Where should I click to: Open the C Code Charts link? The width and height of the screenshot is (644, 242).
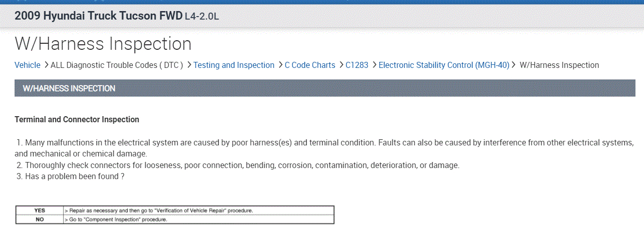click(310, 65)
